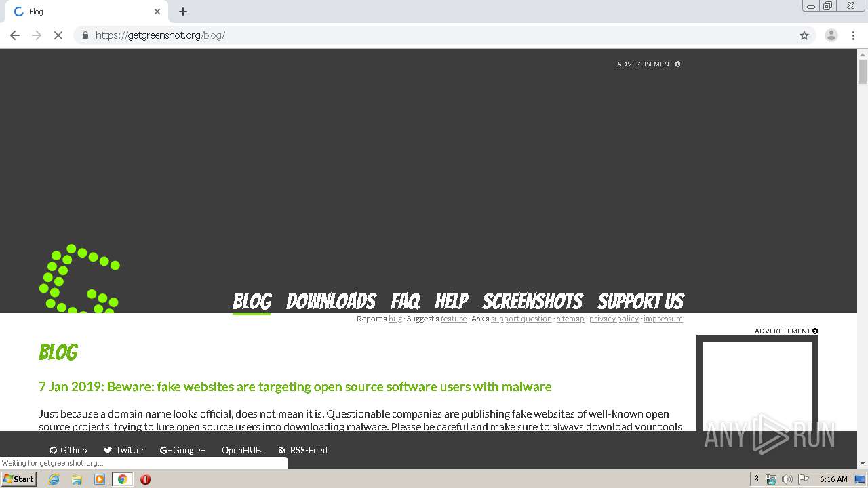Open the RSS-Feed footer link
This screenshot has width=868, height=488.
pos(302,450)
